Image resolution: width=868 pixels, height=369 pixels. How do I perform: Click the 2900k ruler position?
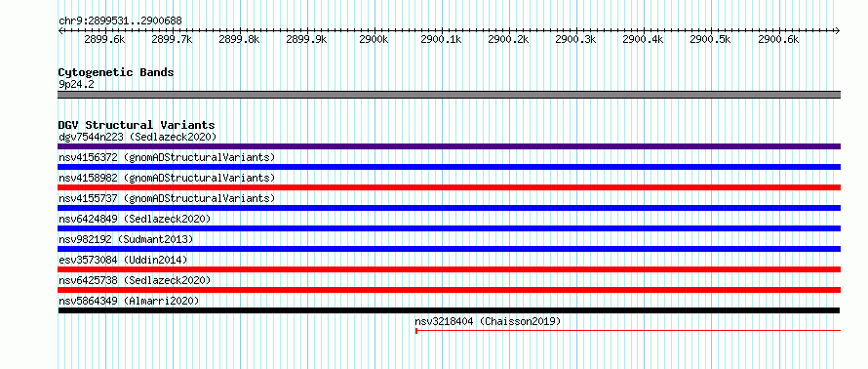(x=375, y=39)
